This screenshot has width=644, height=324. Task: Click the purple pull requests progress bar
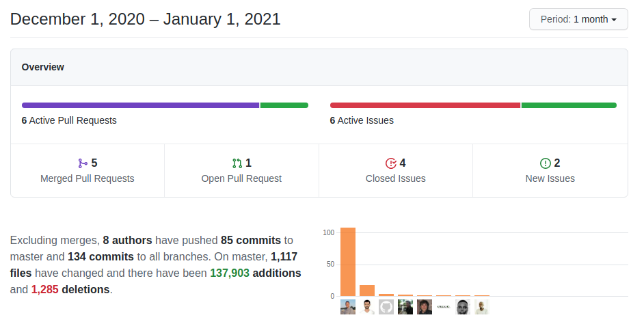pos(140,105)
